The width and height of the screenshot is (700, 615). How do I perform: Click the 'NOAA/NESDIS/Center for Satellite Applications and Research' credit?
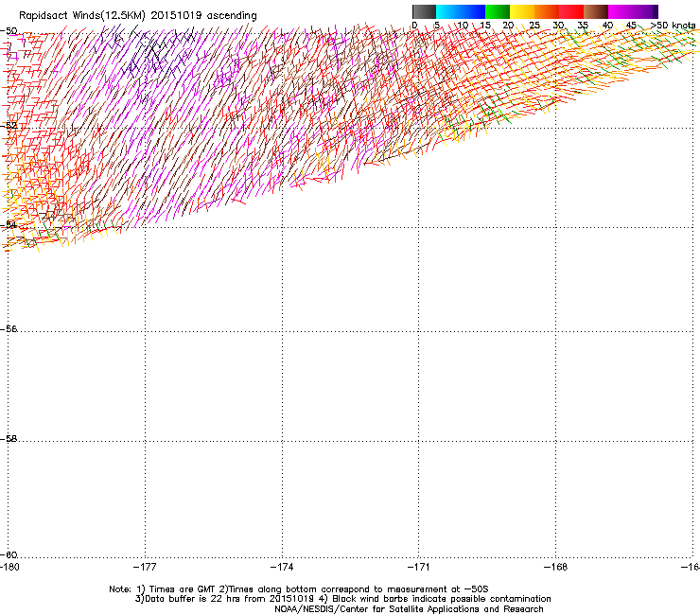tap(409, 609)
